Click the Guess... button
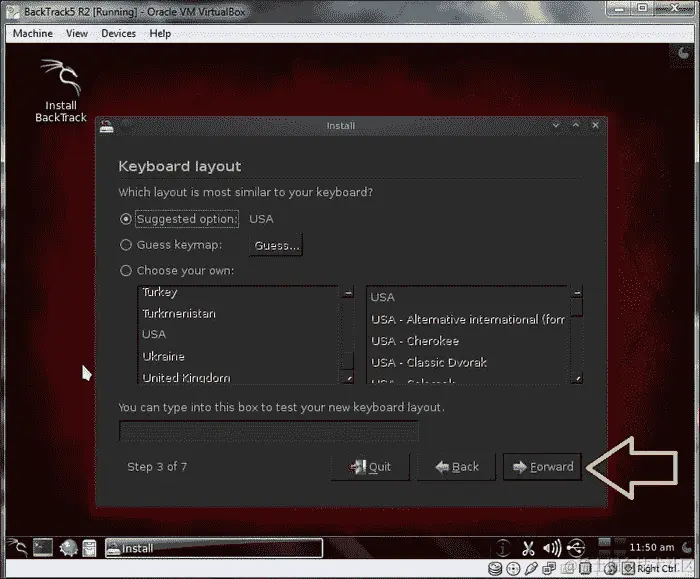The height and width of the screenshot is (579, 700). tap(276, 245)
